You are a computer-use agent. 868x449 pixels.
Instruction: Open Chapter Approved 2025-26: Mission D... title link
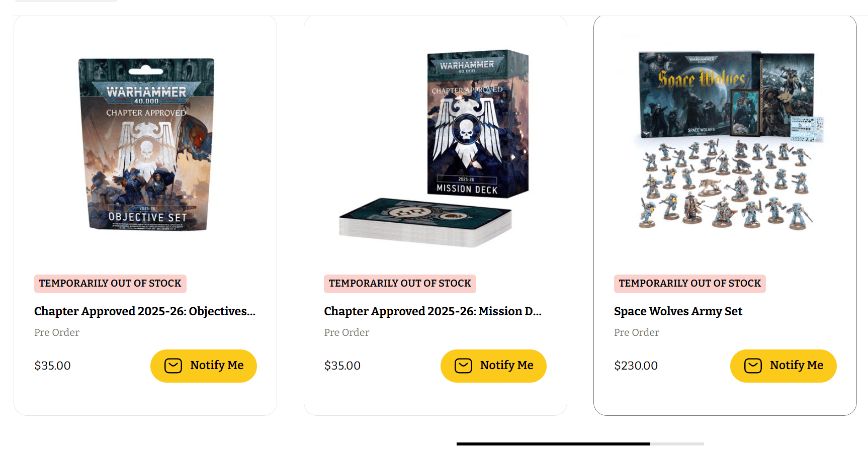(432, 312)
